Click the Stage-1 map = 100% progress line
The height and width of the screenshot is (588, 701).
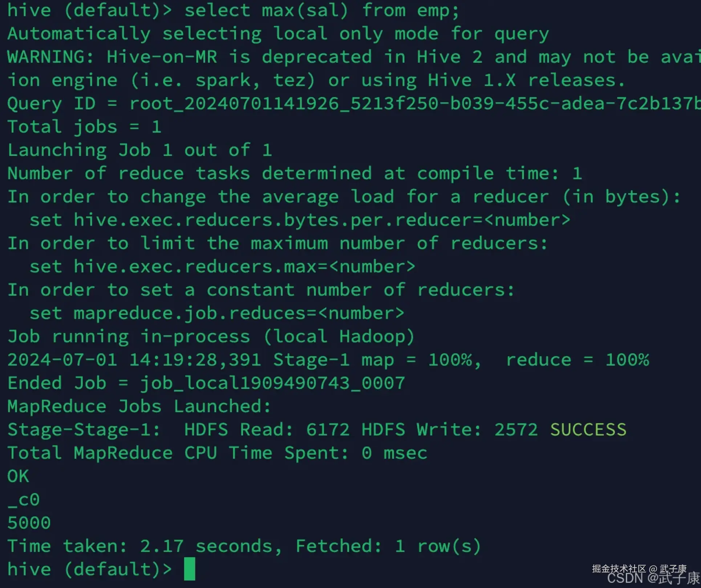328,360
